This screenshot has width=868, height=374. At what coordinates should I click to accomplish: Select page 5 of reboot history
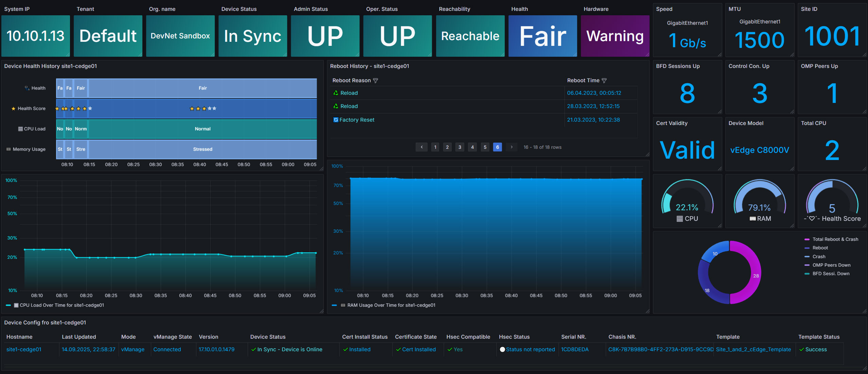(485, 147)
